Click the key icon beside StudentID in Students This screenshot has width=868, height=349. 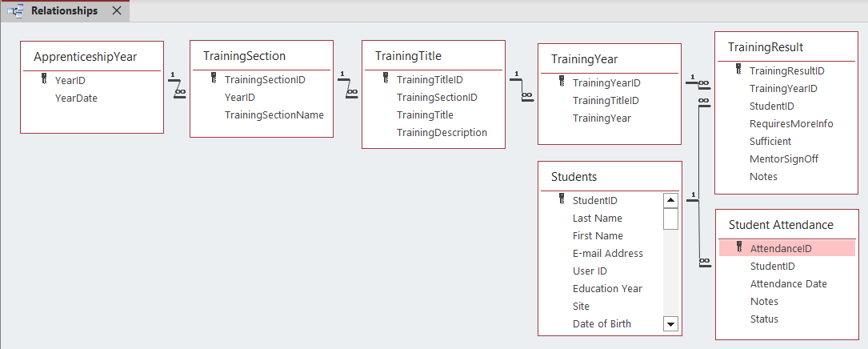click(x=562, y=200)
